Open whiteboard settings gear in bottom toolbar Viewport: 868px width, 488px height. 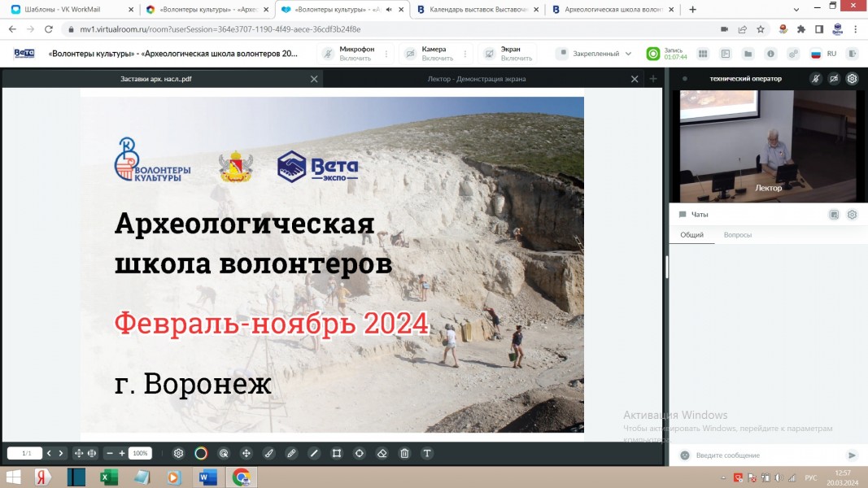178,453
